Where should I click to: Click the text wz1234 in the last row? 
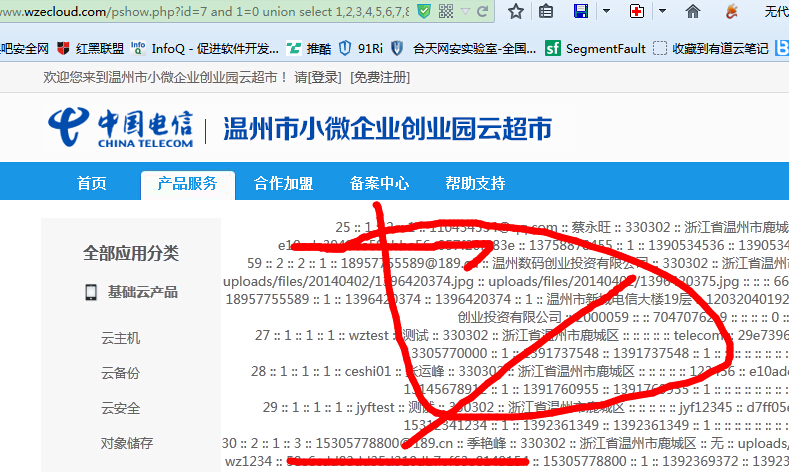pyautogui.click(x=248, y=461)
